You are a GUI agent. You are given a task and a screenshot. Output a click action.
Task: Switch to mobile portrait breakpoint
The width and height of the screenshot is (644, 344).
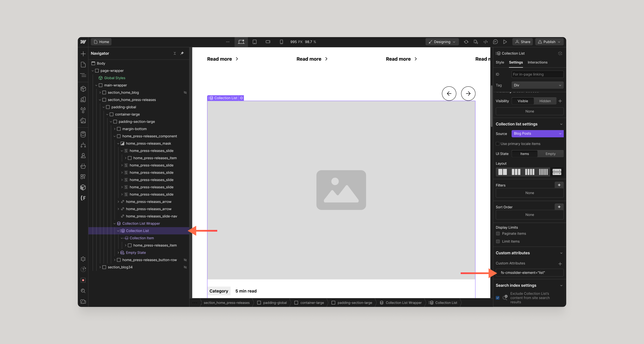[x=281, y=42]
